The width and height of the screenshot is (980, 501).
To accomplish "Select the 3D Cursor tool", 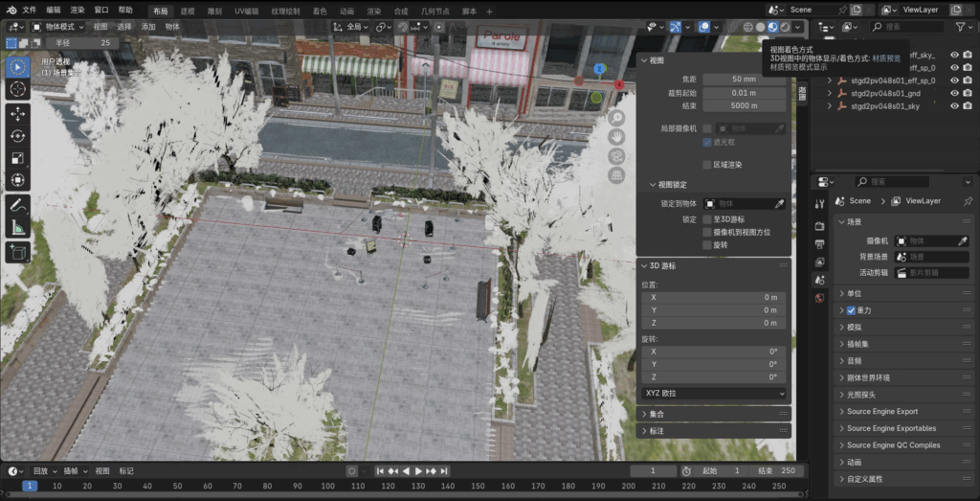I will pos(18,89).
